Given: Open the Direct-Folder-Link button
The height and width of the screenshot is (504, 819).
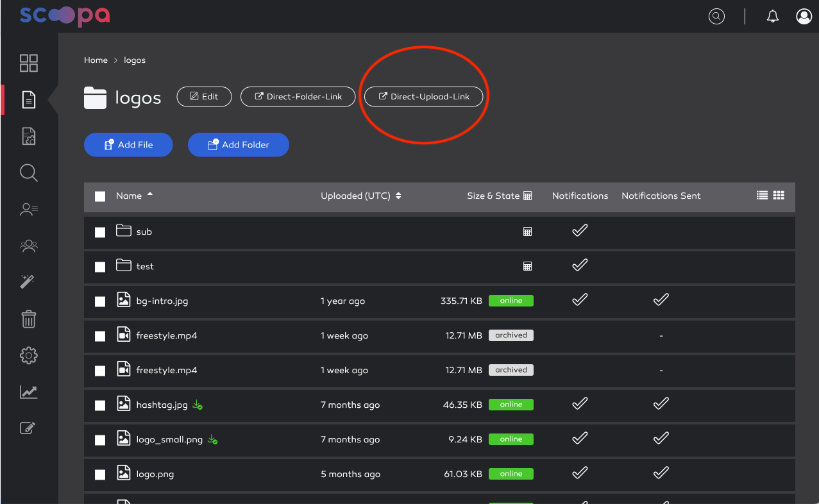Looking at the screenshot, I should 298,97.
